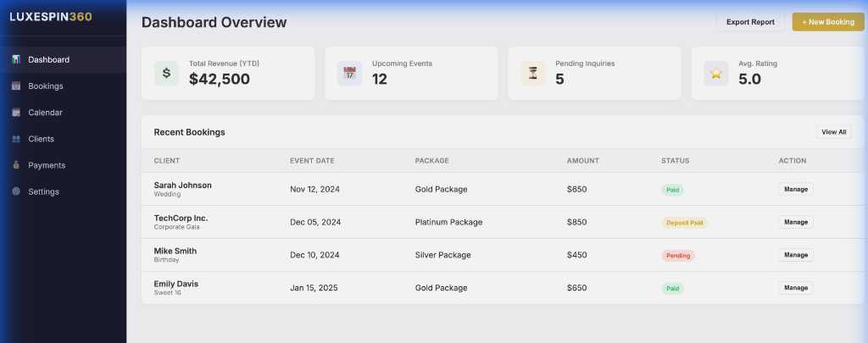Click the Pending status badge for Mike Smith

pyautogui.click(x=678, y=256)
